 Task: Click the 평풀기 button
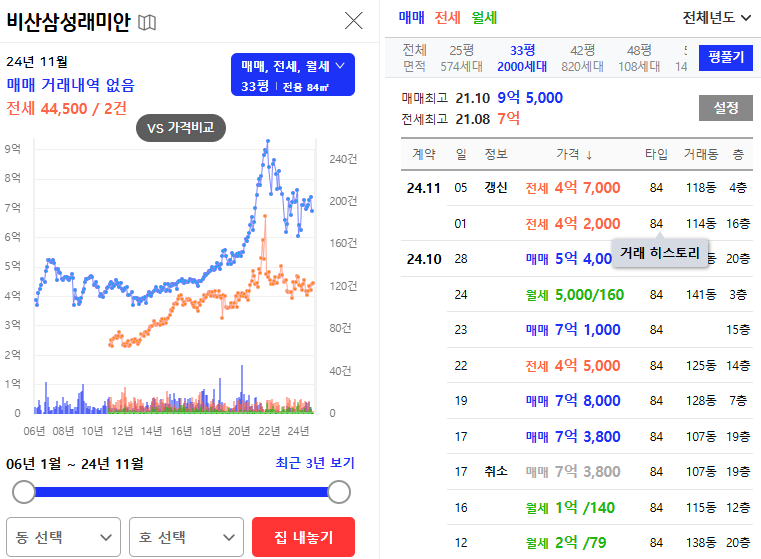coord(726,58)
